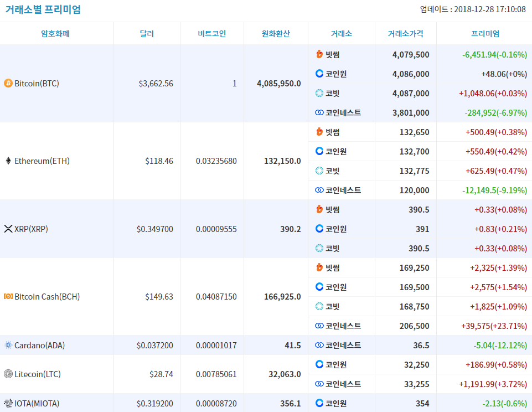Click Bithumb icon in the XRP 390.5 first row

click(x=319, y=209)
